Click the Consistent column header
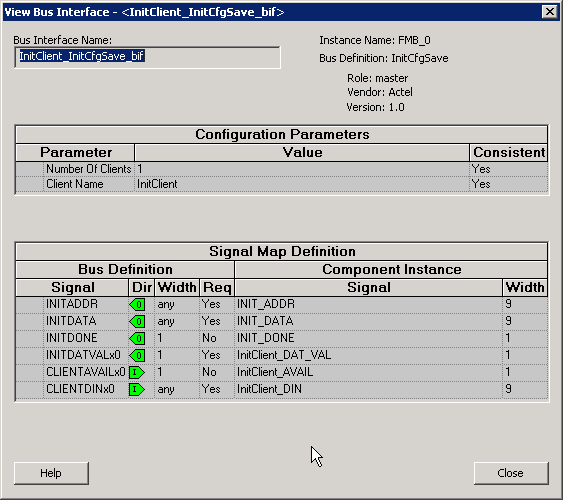563x500 pixels. tap(509, 153)
